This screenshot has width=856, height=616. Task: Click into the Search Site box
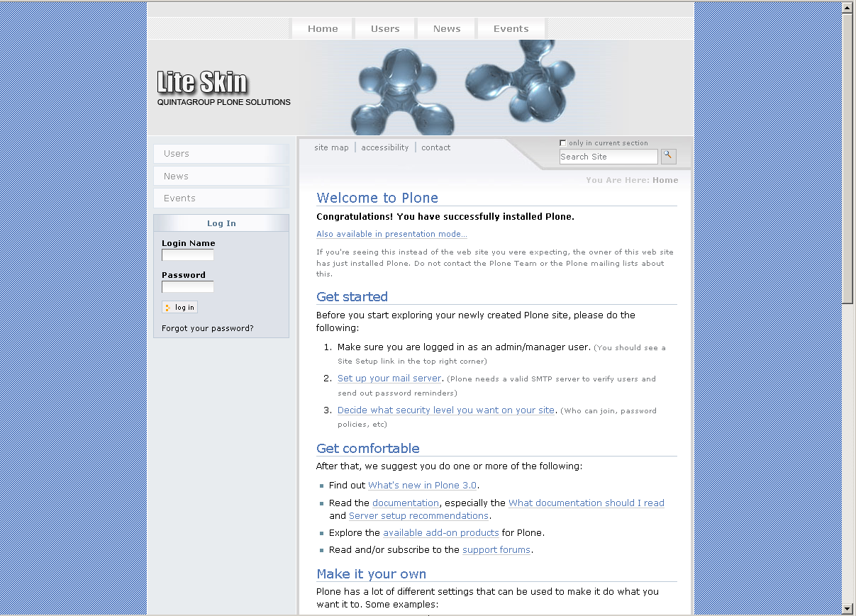608,157
